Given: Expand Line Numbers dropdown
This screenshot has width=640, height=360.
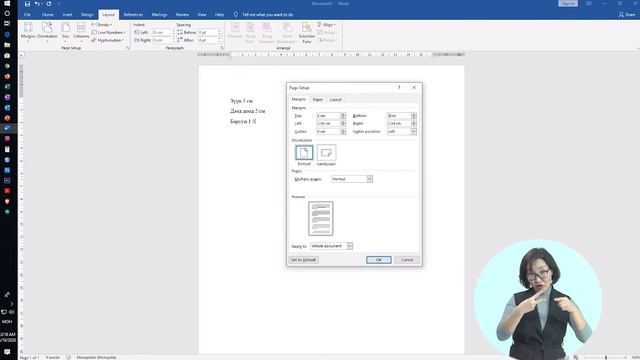Looking at the screenshot, I should pos(108,32).
